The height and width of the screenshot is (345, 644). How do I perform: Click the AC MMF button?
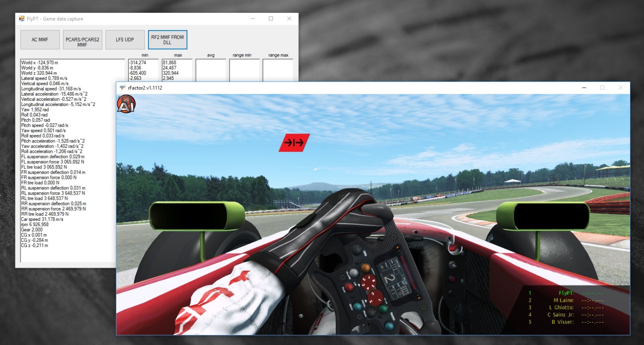(40, 39)
